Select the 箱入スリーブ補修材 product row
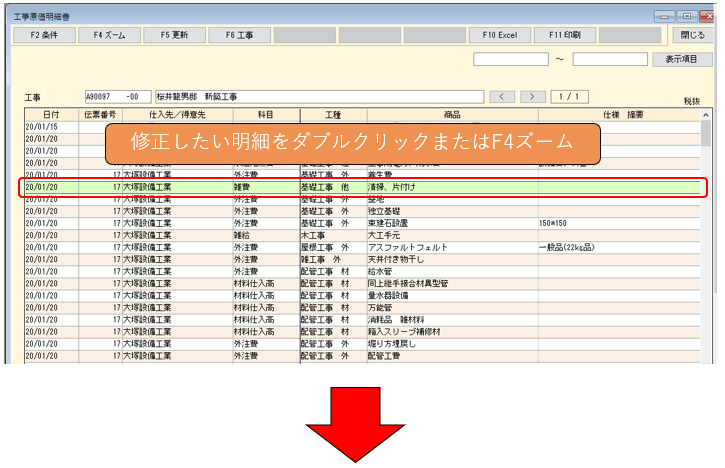This screenshot has width=725, height=468. click(363, 332)
